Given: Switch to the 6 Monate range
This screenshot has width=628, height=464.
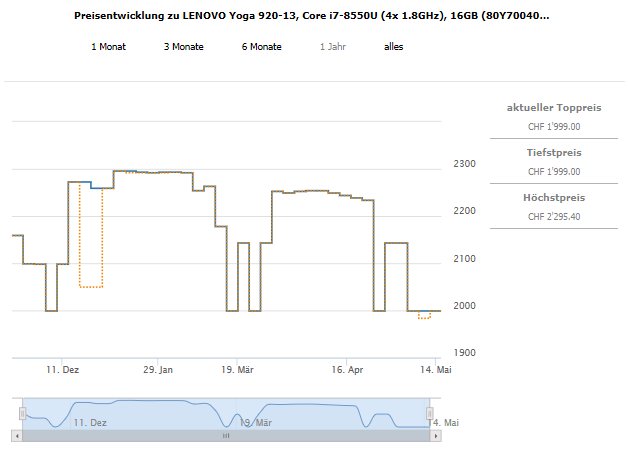Looking at the screenshot, I should coord(261,47).
